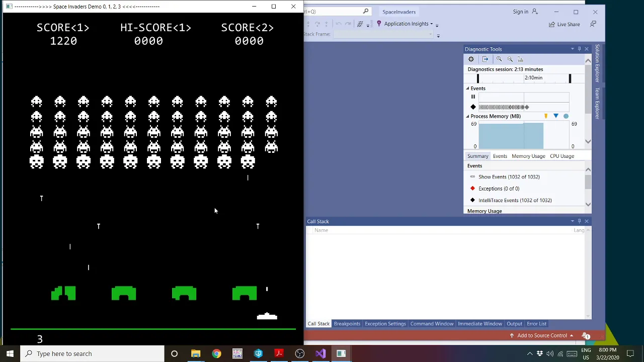Collapse the Process Memory graph section
The height and width of the screenshot is (362, 644).
(x=467, y=116)
